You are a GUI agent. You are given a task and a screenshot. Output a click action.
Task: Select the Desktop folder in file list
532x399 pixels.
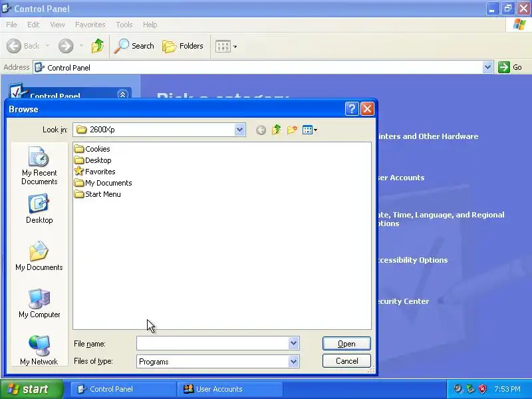tap(93, 160)
